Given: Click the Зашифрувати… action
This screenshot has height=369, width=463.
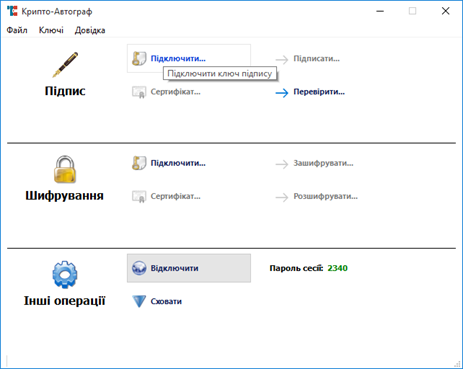Looking at the screenshot, I should pos(323,163).
